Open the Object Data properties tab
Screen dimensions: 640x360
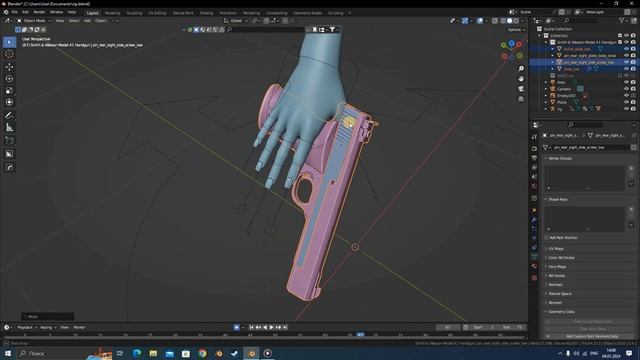click(x=534, y=256)
